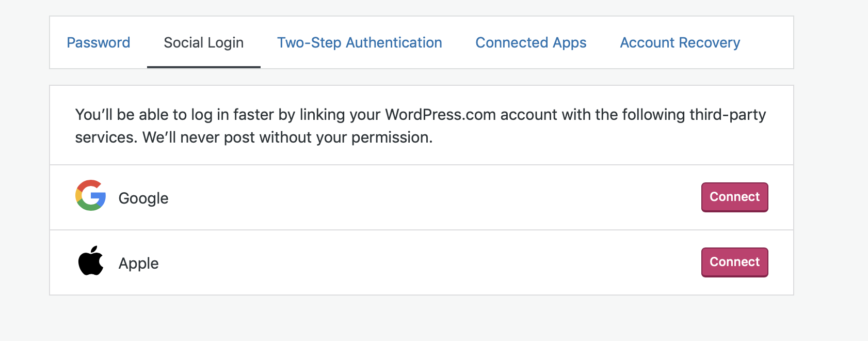Connect your Google account

tap(734, 197)
